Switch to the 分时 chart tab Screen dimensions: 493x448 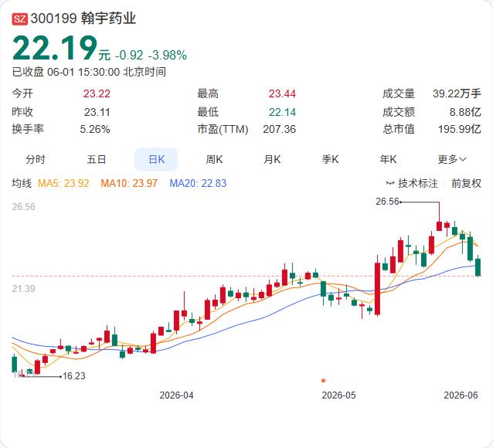[x=36, y=159]
